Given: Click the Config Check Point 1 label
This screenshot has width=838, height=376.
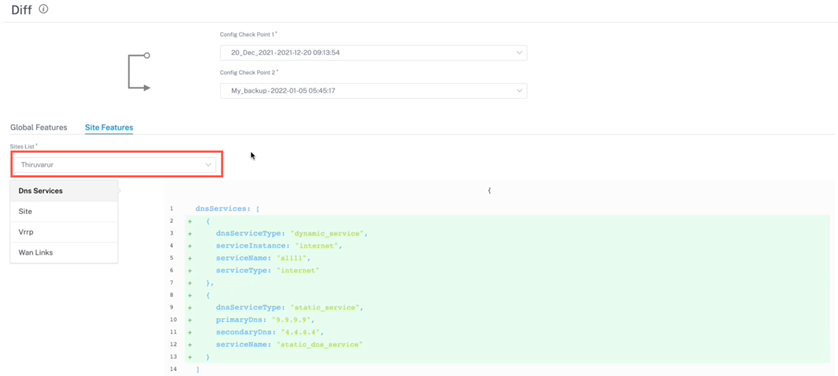Looking at the screenshot, I should 248,34.
